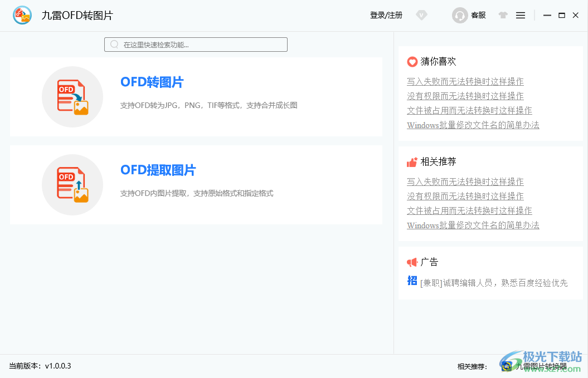Open 文件被占用而无法转换时这样操作 under 猜你喜欢
The image size is (588, 378).
469,111
